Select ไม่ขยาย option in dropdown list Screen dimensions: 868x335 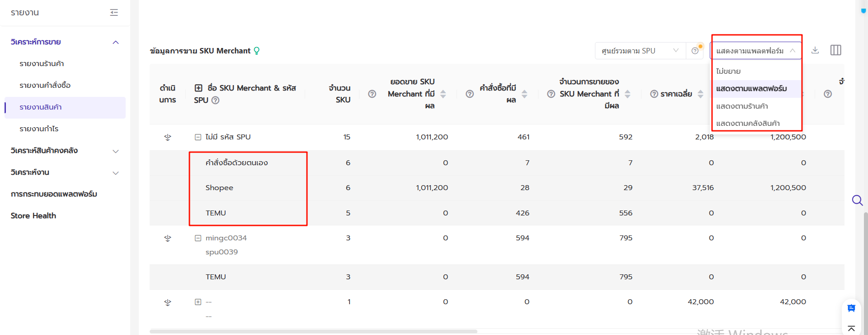[x=728, y=71]
